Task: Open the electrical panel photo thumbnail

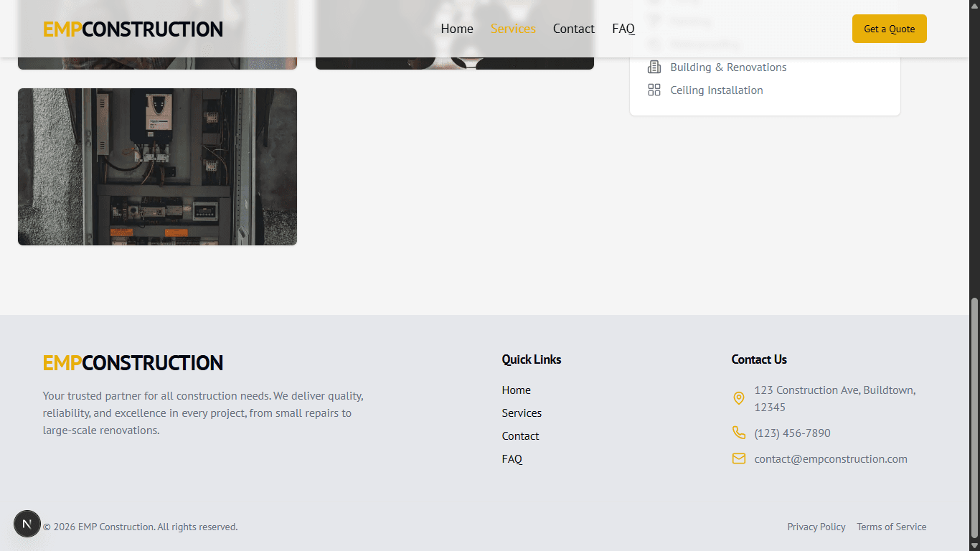Action: pyautogui.click(x=157, y=166)
